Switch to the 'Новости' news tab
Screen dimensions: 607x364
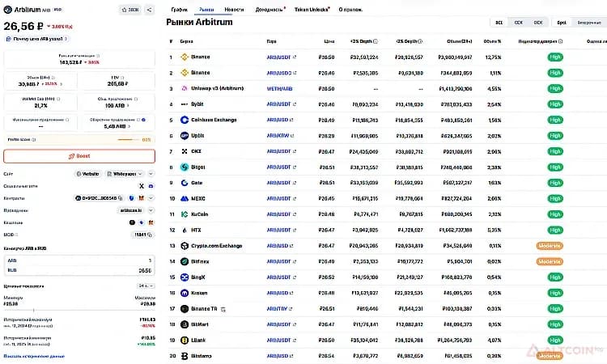234,10
